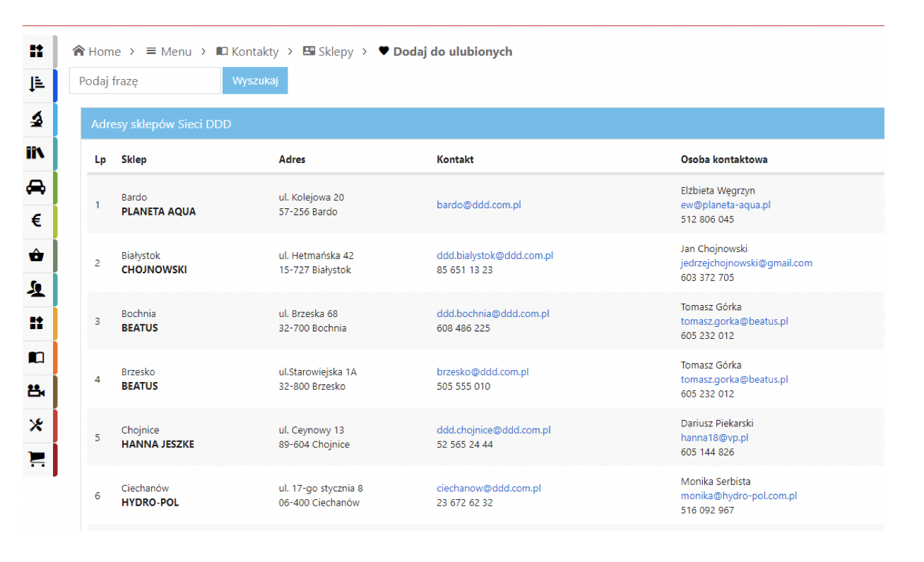Click the Wyszukaj button
The height and width of the screenshot is (562, 924).
(255, 80)
